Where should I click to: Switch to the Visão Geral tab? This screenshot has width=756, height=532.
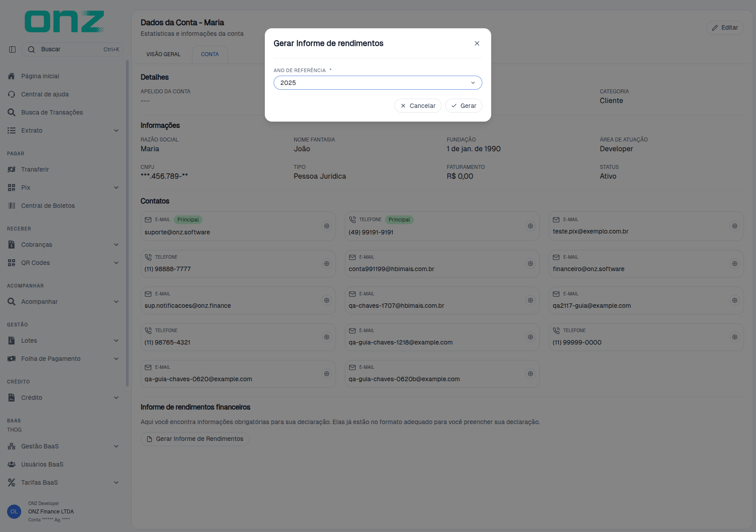click(164, 54)
